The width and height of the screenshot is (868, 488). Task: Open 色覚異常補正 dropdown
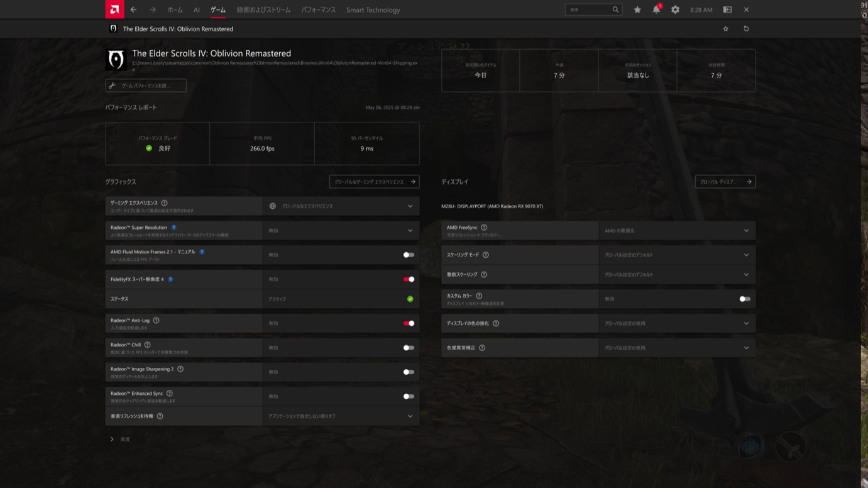click(677, 348)
